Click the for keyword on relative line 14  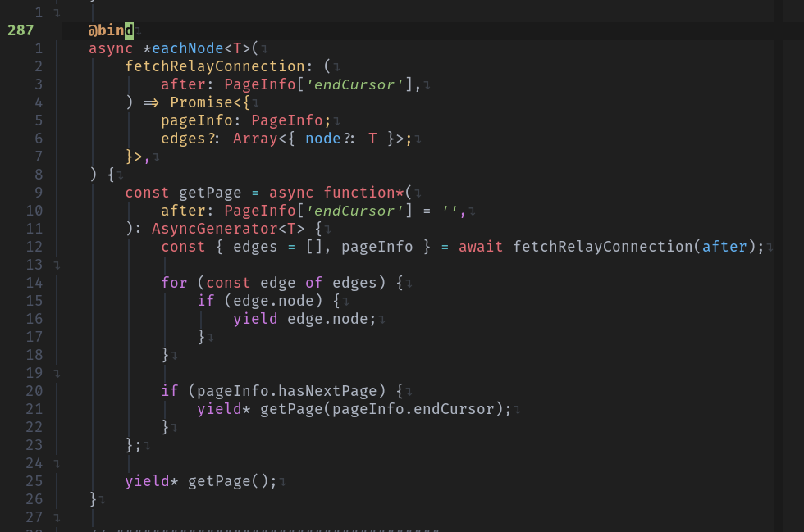point(174,283)
